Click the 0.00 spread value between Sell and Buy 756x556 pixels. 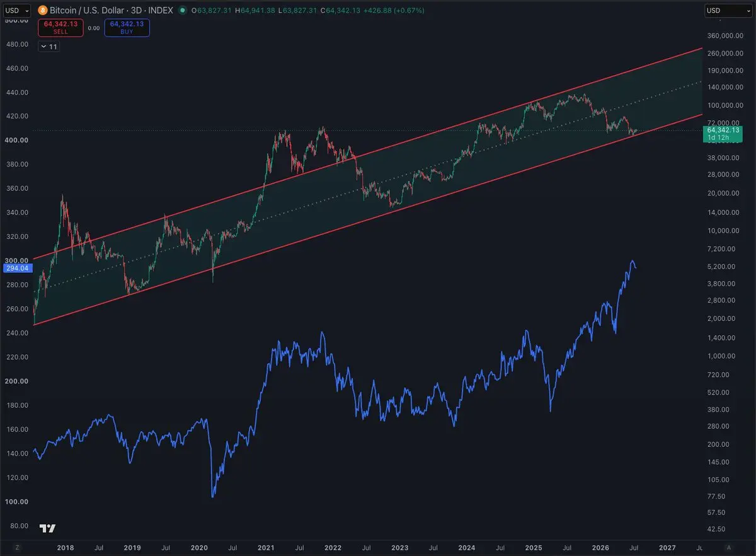coord(93,28)
